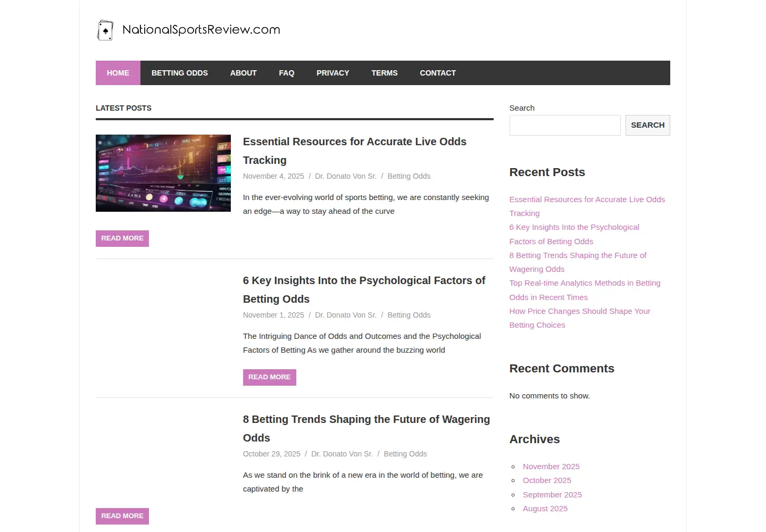766x532 pixels.
Task: Click the Search button
Action: point(648,125)
